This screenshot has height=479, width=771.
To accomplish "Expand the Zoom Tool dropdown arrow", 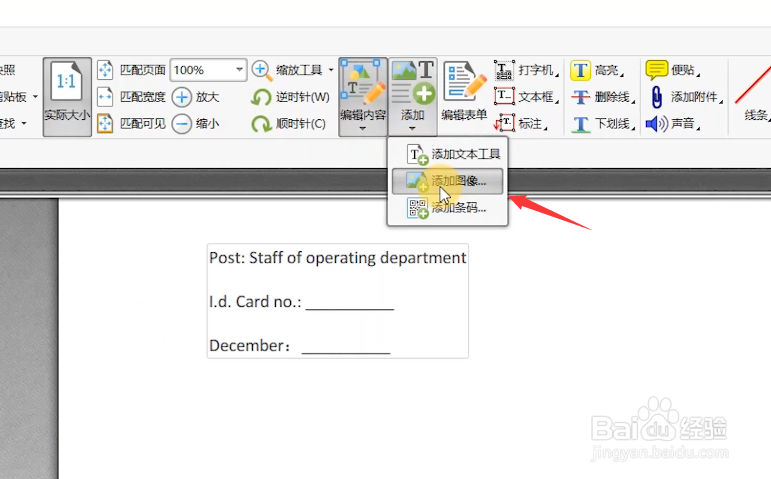I will pyautogui.click(x=331, y=70).
